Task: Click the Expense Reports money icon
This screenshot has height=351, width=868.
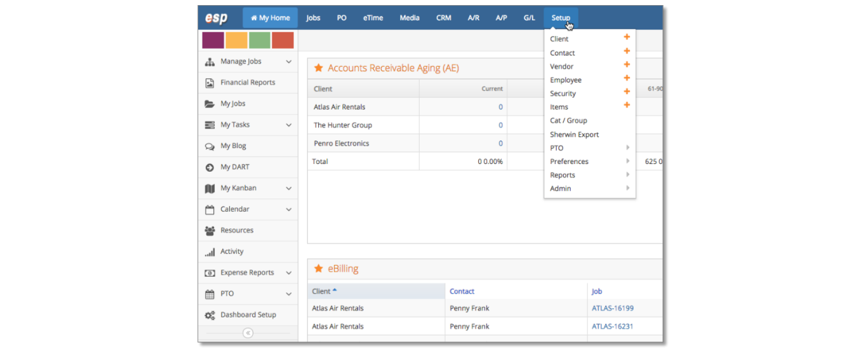Action: pos(210,273)
